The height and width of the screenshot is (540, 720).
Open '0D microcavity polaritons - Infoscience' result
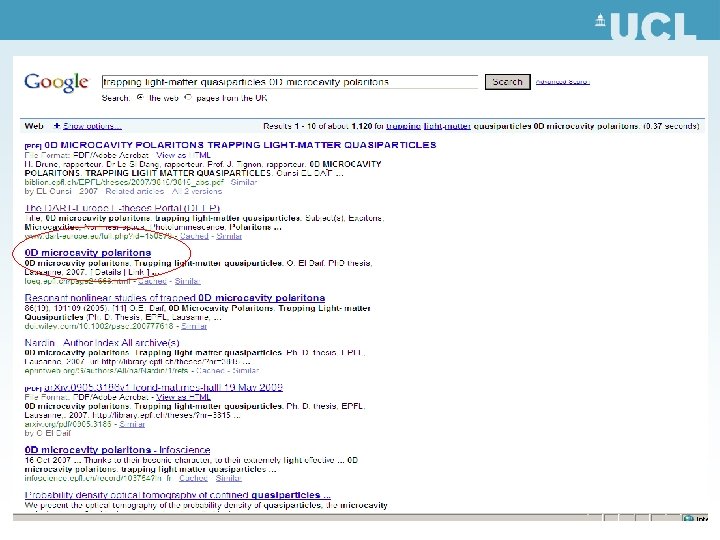pos(117,450)
